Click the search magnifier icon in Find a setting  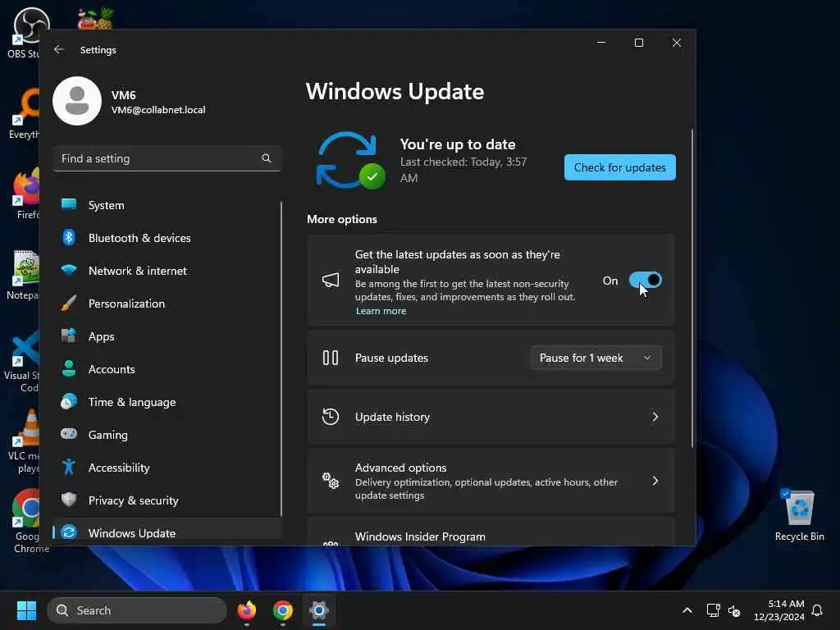[267, 158]
